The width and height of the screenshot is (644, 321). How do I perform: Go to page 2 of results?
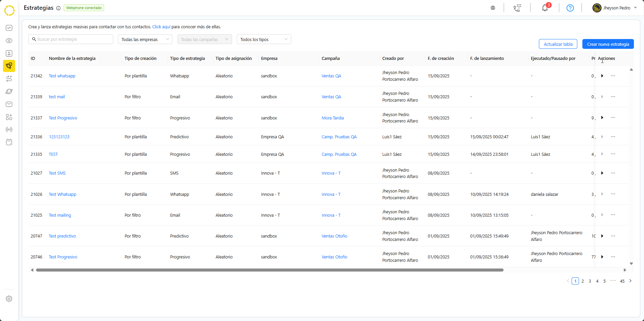583,281
